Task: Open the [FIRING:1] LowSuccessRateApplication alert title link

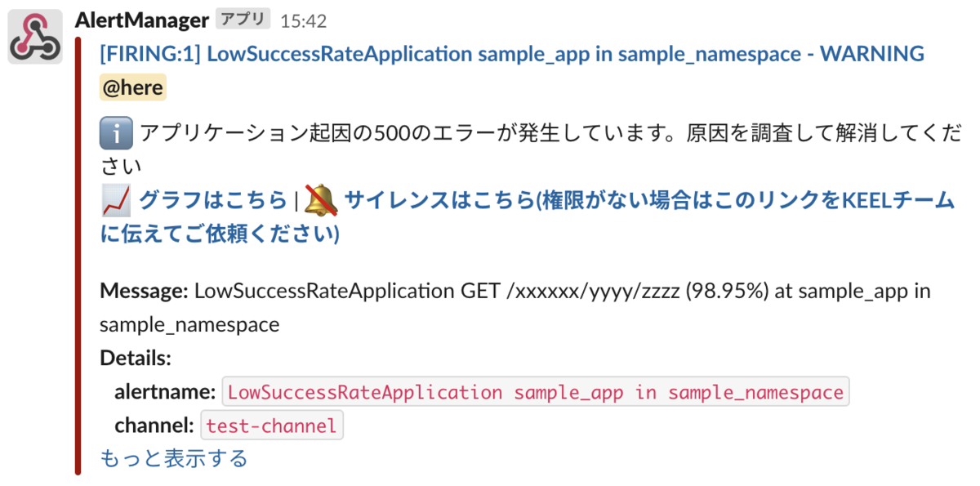Action: [511, 54]
